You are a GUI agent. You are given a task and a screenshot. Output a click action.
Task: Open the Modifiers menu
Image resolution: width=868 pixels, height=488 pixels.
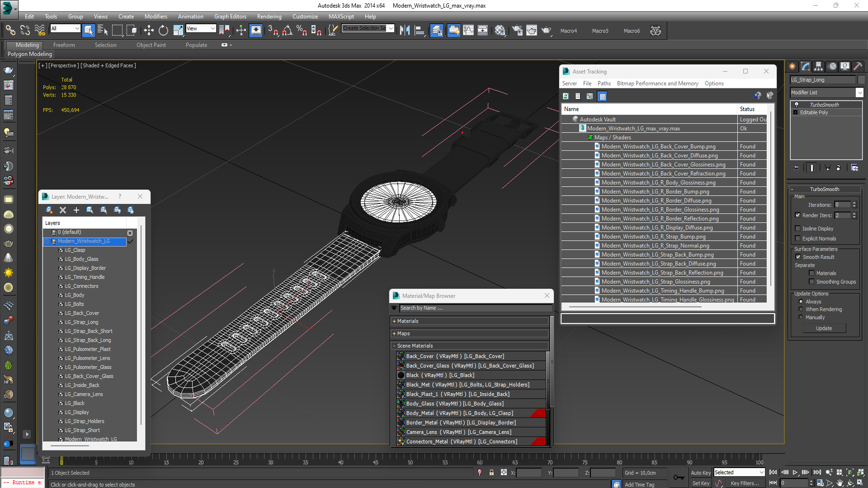(x=156, y=16)
